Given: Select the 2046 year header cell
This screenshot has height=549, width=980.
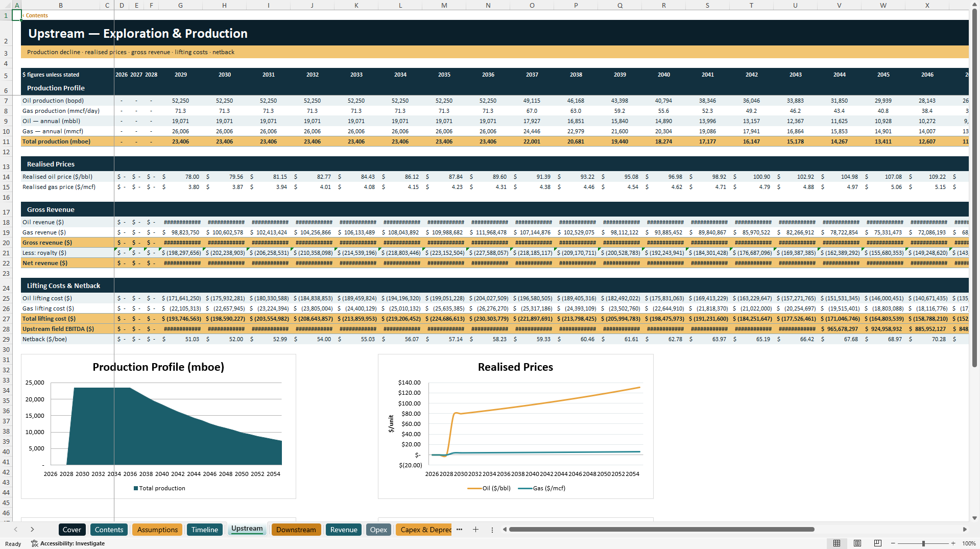Looking at the screenshot, I should pos(927,75).
